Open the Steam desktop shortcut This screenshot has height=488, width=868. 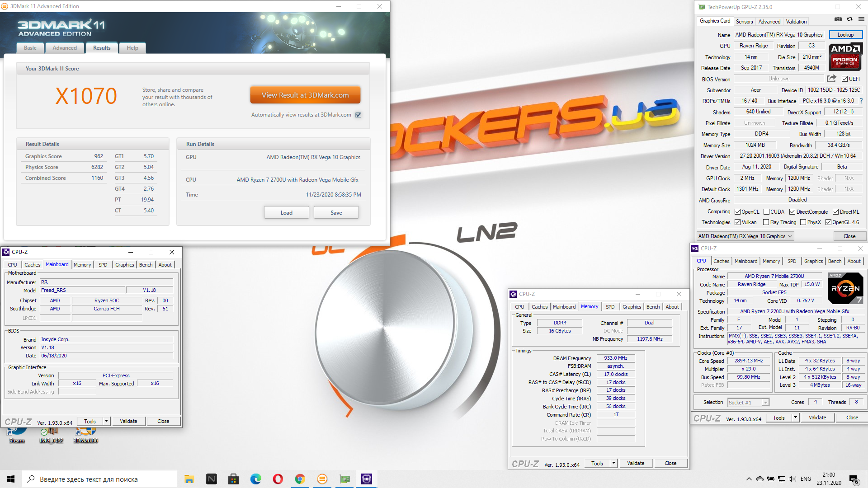coord(17,435)
